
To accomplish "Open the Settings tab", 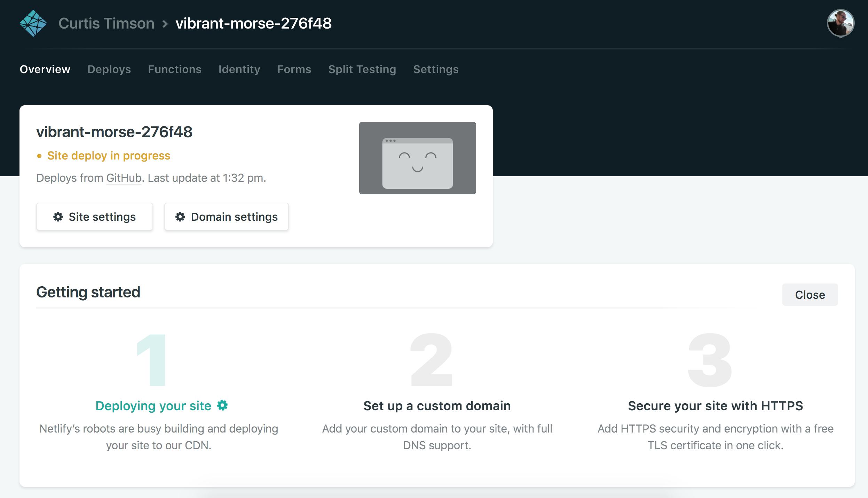I will click(436, 69).
